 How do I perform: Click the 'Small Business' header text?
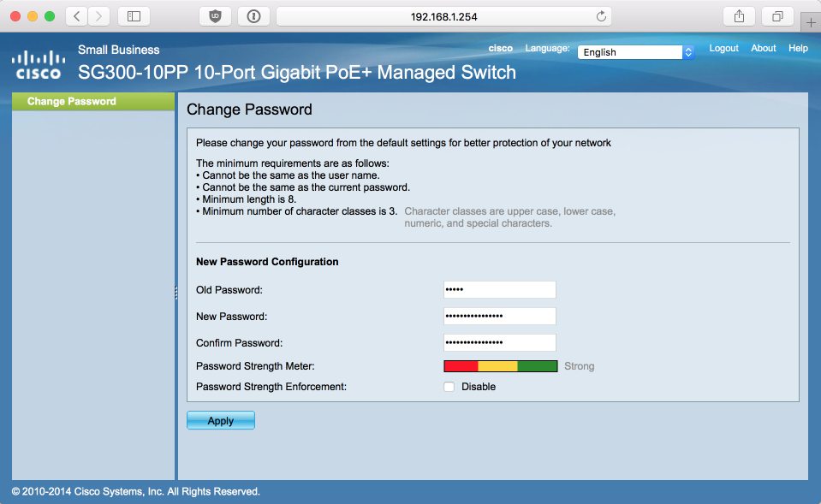(119, 50)
